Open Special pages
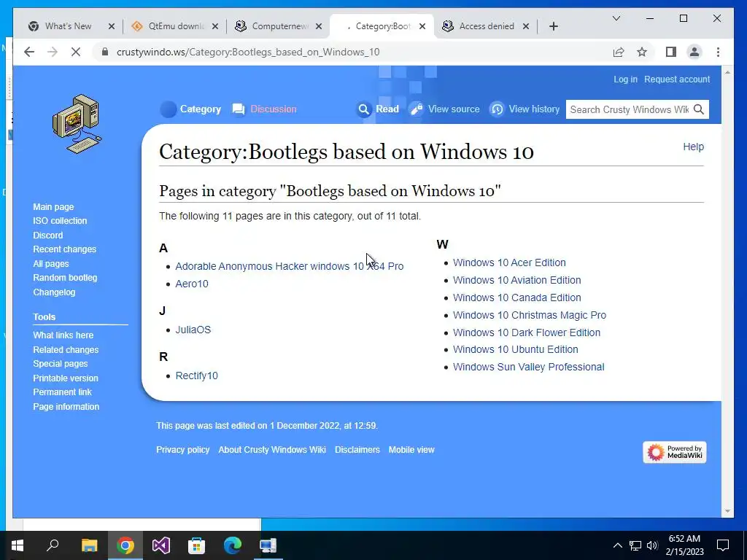Viewport: 747px width, 560px height. [60, 363]
